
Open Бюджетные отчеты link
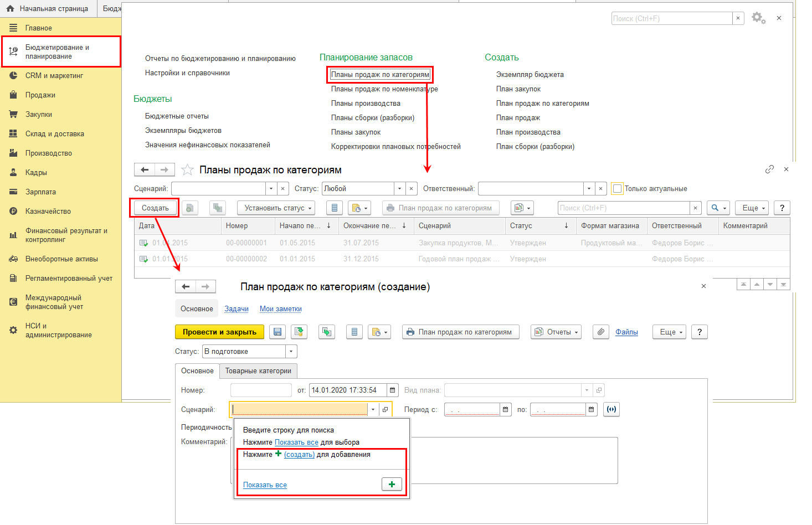click(177, 116)
